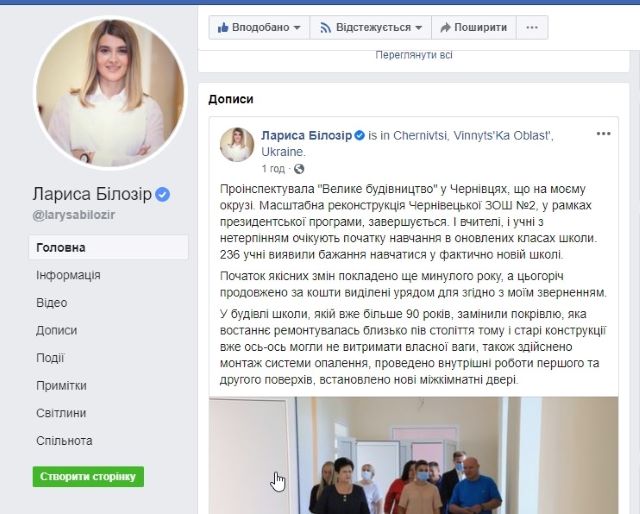Click the verified badge in the post header
Viewport: 640px width, 514px height.
tap(360, 136)
